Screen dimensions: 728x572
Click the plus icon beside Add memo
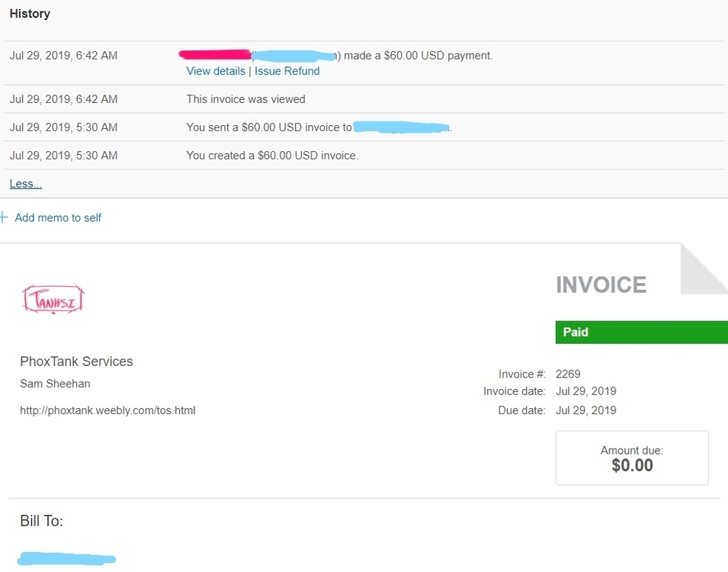coord(4,218)
